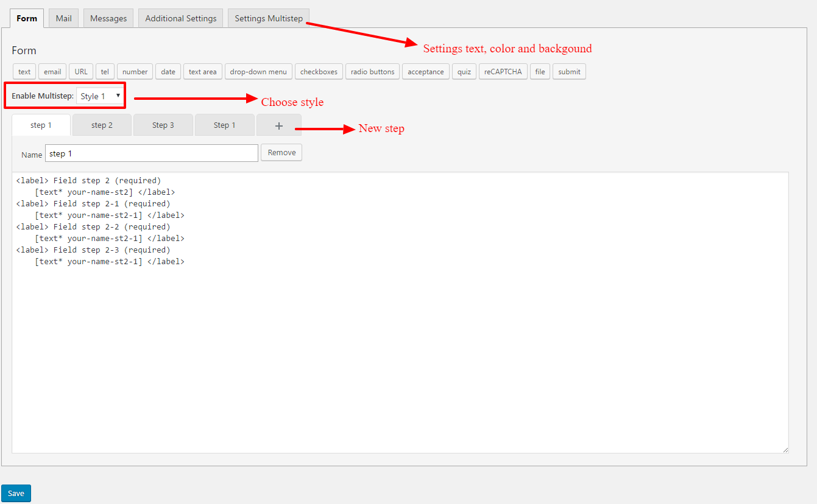Insert a text field tag
The height and width of the screenshot is (504, 817).
click(x=24, y=72)
